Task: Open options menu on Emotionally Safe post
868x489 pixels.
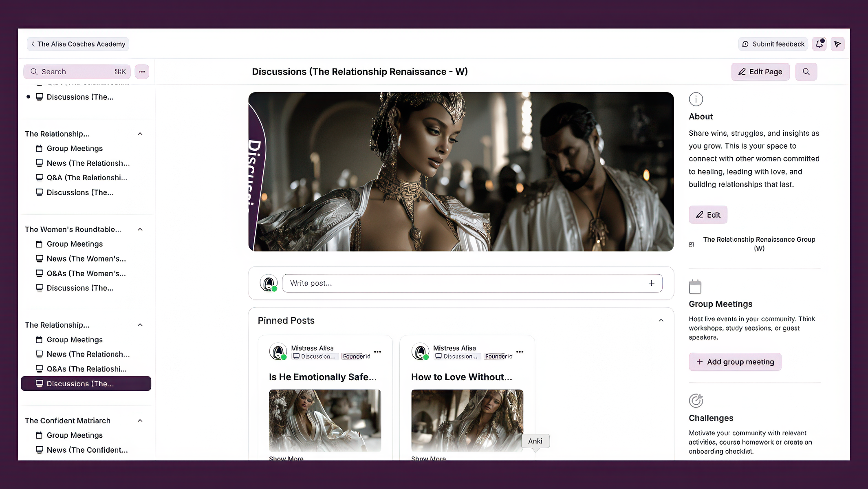Action: point(378,352)
